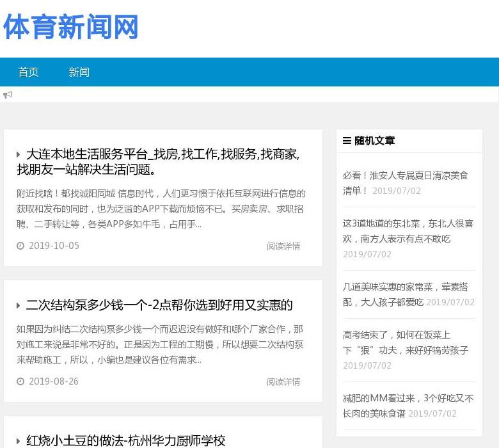Open article 红烧小土豆的做法-杭州华力厨师学校
This screenshot has width=499, height=448.
125,441
